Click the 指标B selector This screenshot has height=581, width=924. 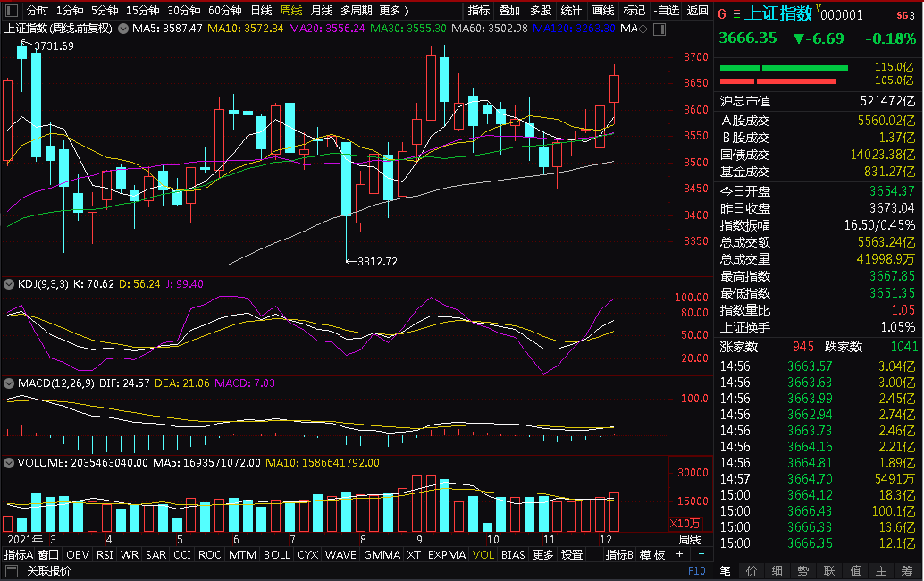(619, 555)
